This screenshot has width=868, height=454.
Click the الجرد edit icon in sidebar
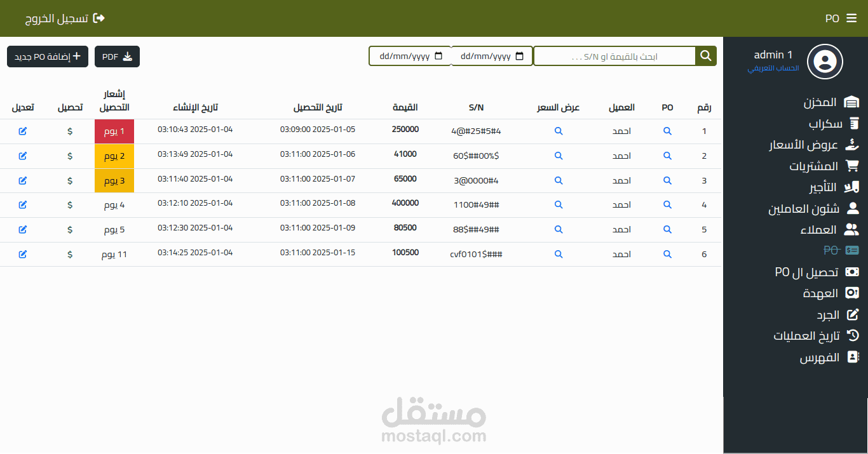pyautogui.click(x=851, y=314)
